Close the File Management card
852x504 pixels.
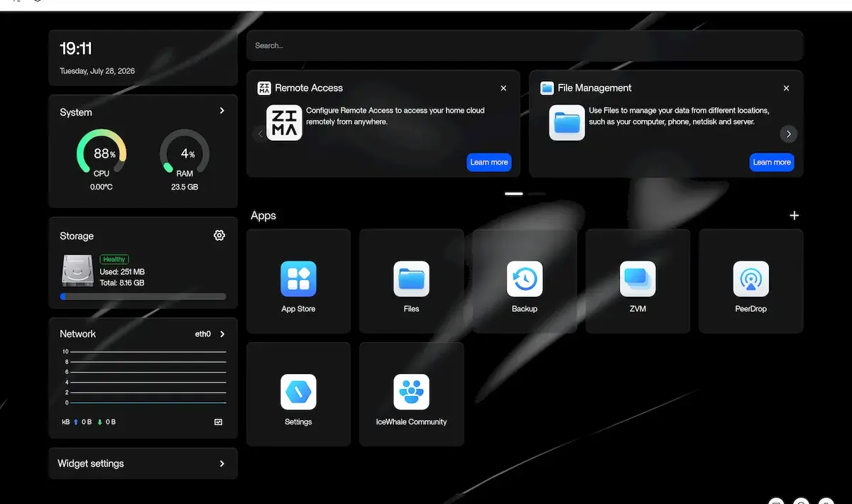786,88
